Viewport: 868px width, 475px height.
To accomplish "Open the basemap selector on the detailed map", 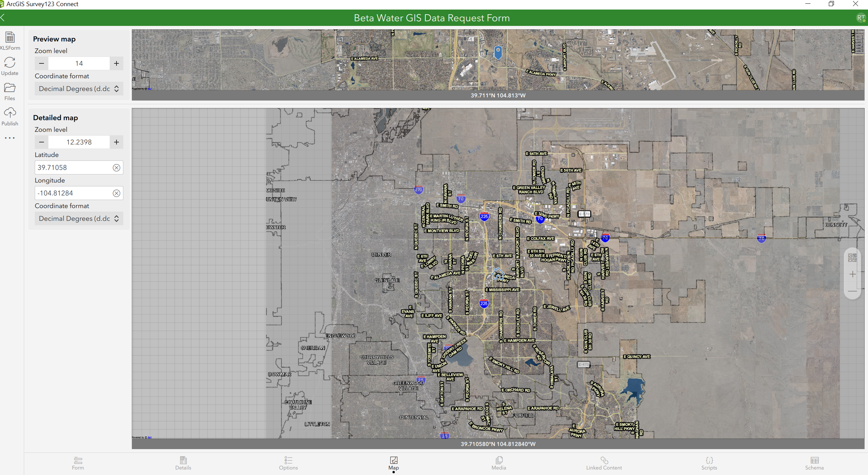I will pyautogui.click(x=853, y=258).
